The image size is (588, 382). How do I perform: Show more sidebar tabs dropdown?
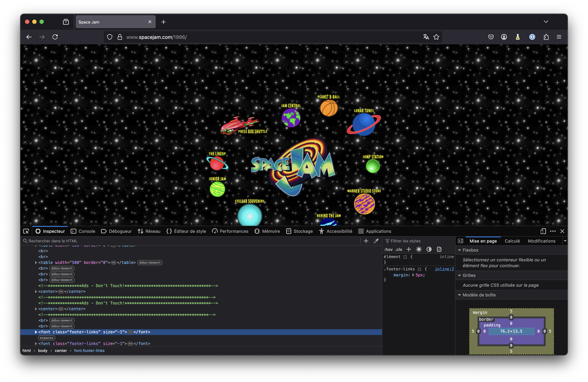(x=565, y=241)
